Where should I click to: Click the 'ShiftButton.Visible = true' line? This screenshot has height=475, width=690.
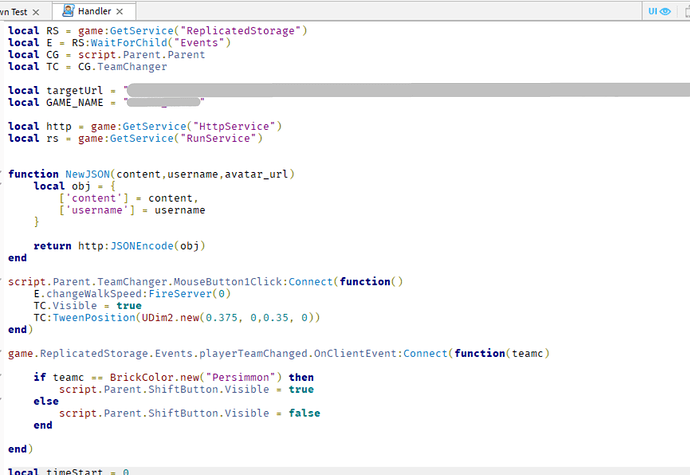[x=187, y=389]
